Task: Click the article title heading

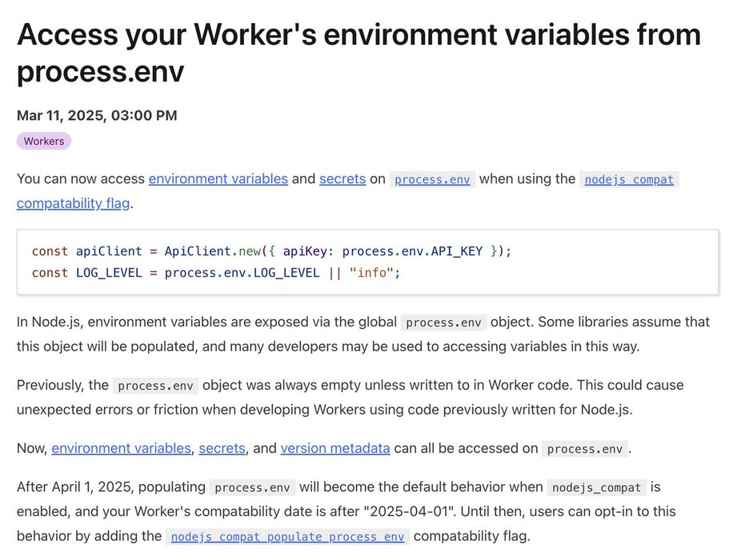Action: 358,53
